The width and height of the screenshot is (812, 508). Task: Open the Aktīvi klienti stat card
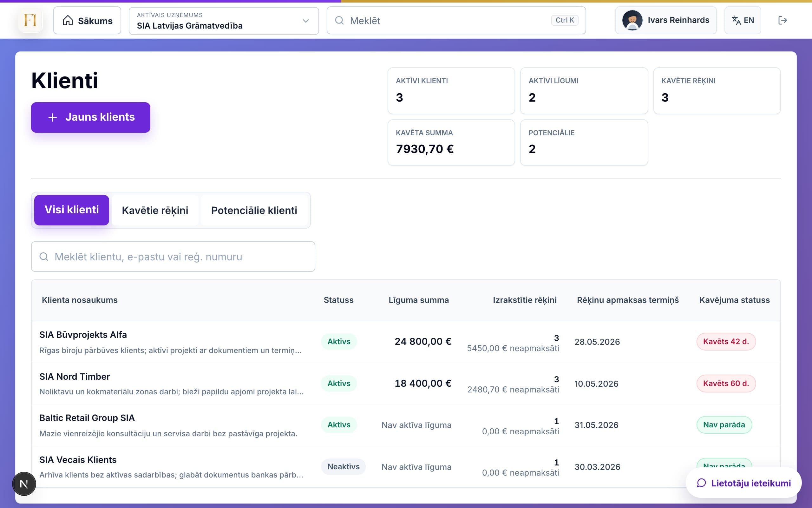(451, 91)
